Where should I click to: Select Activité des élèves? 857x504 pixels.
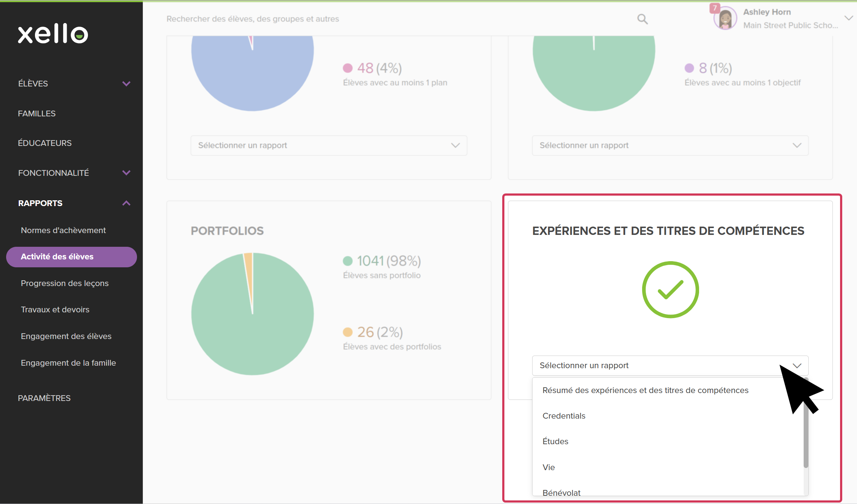[71, 257]
